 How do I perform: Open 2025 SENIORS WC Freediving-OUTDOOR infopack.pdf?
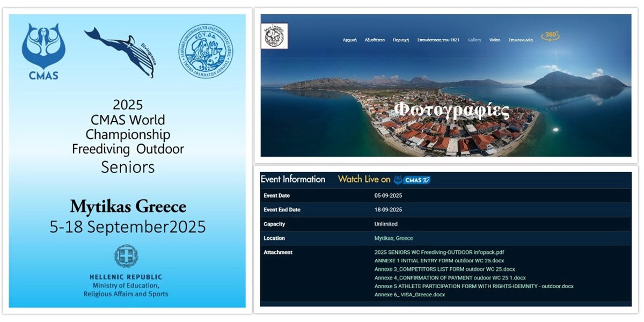pyautogui.click(x=439, y=252)
